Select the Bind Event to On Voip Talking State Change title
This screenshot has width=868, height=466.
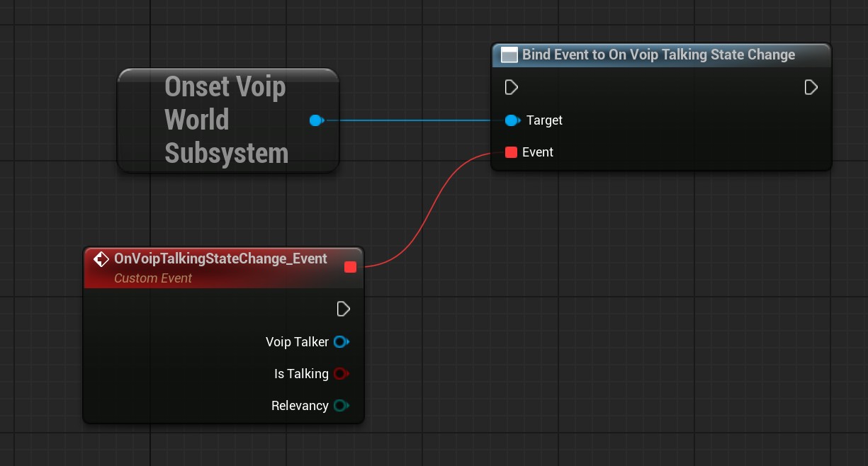[x=659, y=55]
